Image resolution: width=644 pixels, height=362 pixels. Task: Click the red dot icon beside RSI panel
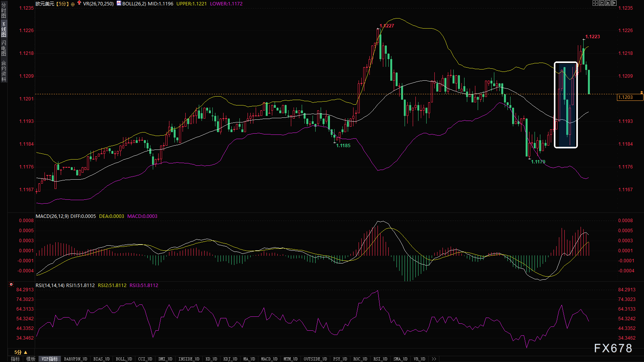(x=11, y=284)
